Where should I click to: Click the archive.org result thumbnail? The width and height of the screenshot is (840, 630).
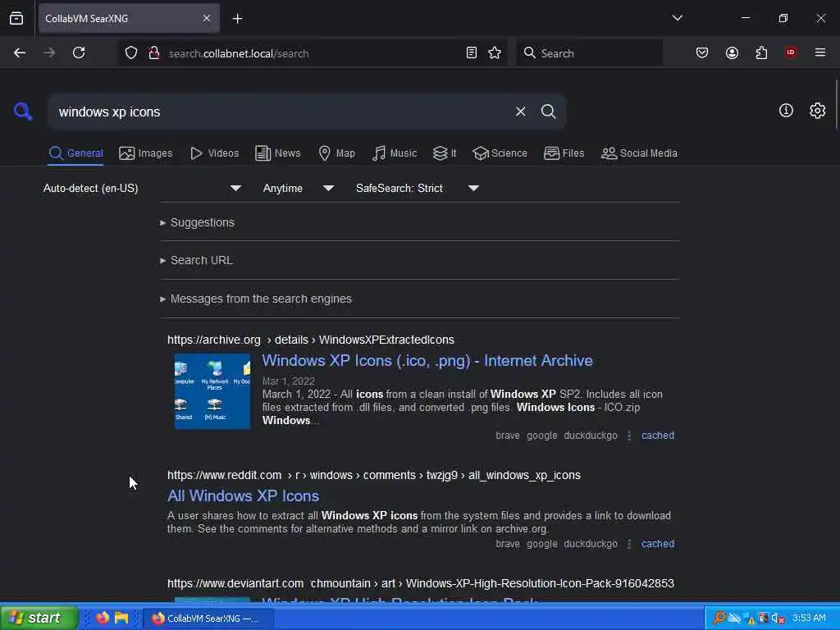(212, 391)
